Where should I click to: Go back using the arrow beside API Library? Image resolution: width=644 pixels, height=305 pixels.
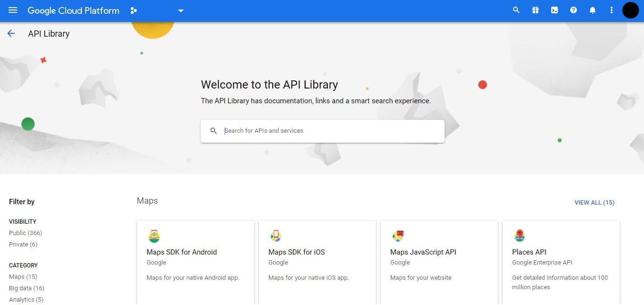(x=10, y=33)
